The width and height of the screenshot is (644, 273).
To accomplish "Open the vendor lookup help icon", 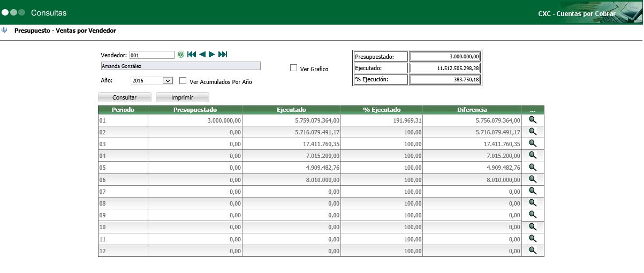I will [180, 55].
